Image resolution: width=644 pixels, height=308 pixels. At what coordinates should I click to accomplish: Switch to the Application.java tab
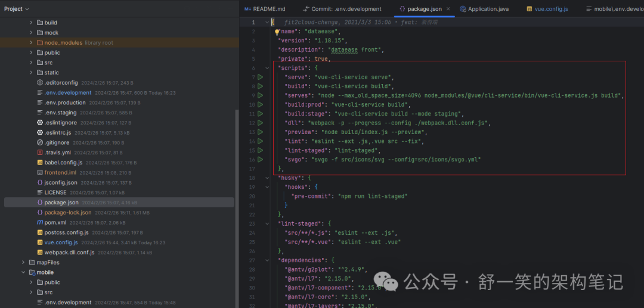[x=484, y=8]
